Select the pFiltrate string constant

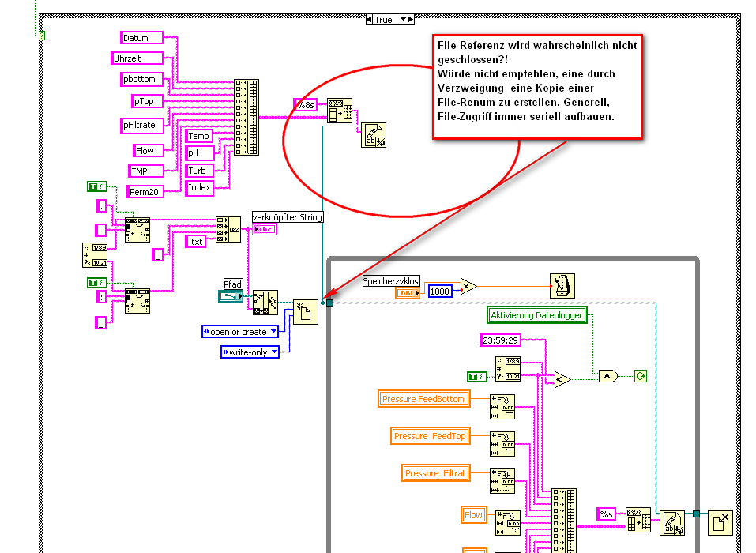click(141, 126)
